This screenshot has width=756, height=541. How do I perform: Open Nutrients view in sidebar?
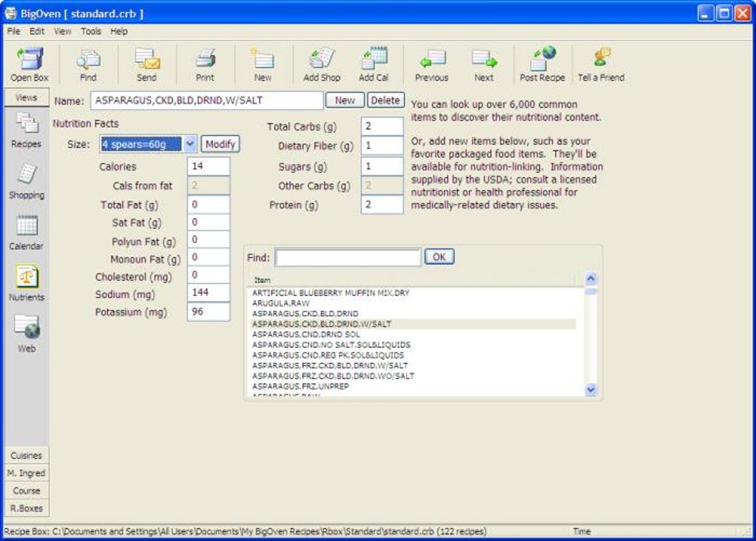click(x=27, y=283)
